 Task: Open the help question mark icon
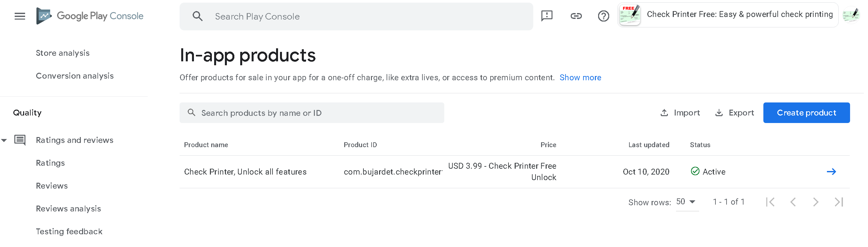point(603,16)
